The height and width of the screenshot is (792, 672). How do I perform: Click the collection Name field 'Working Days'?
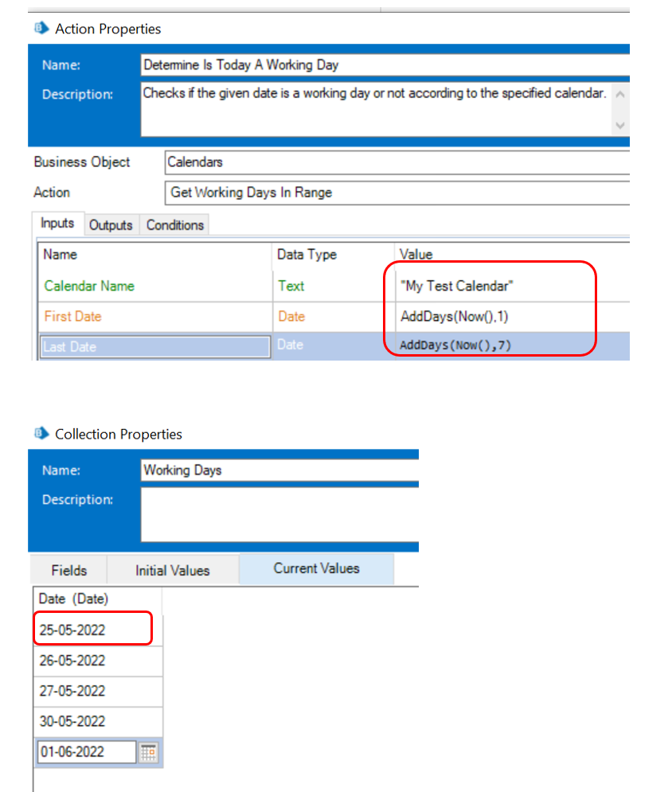[x=279, y=470]
